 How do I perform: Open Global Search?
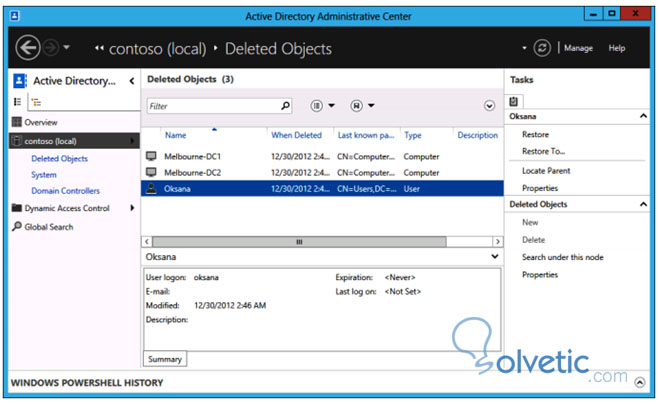pyautogui.click(x=49, y=227)
